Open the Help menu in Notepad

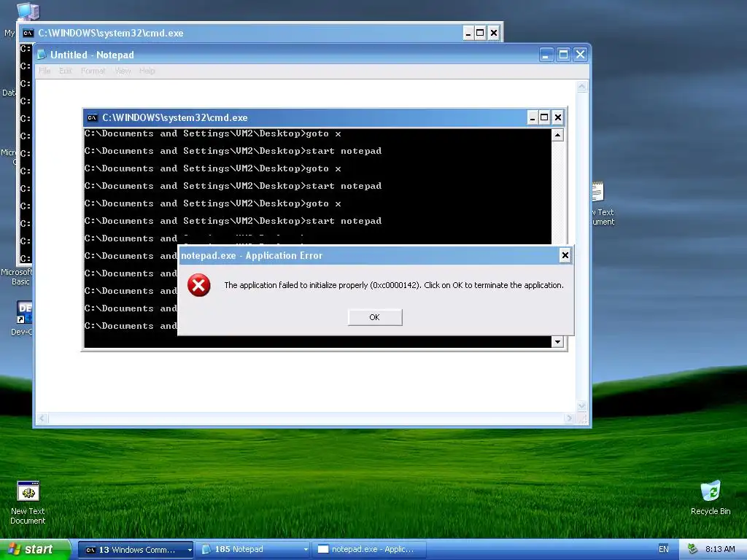pyautogui.click(x=147, y=71)
